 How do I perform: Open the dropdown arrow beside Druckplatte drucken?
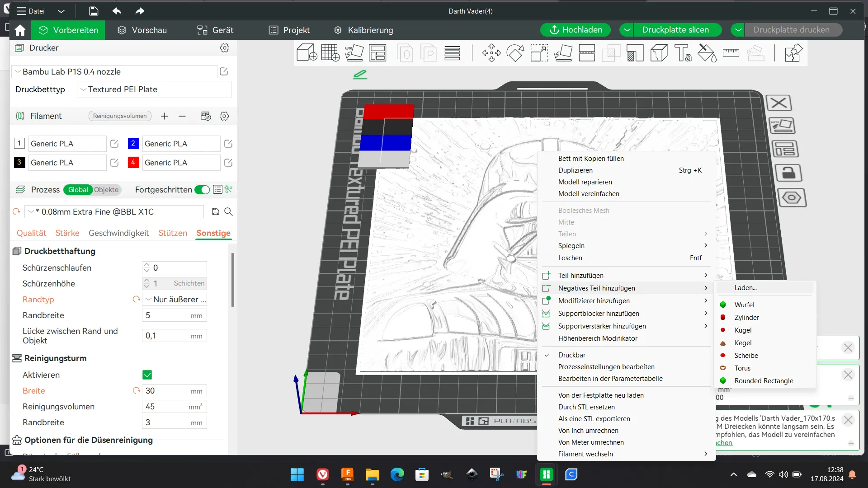point(738,30)
